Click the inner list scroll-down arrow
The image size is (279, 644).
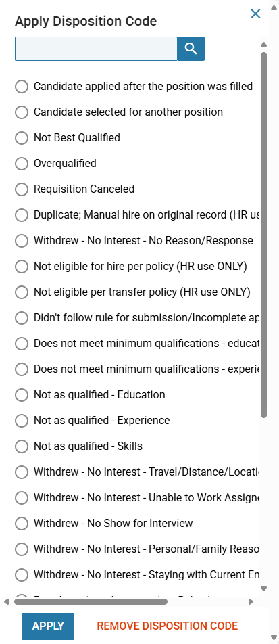264,589
